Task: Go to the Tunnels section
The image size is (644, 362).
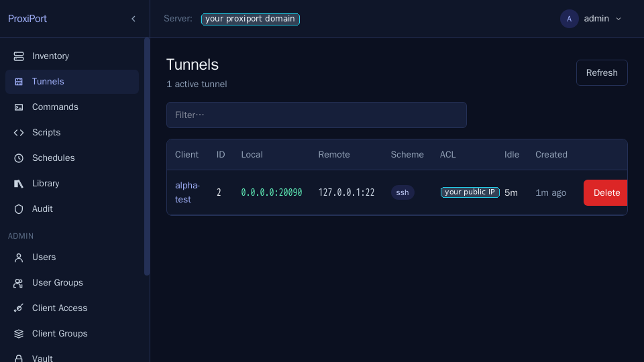Action: point(72,82)
